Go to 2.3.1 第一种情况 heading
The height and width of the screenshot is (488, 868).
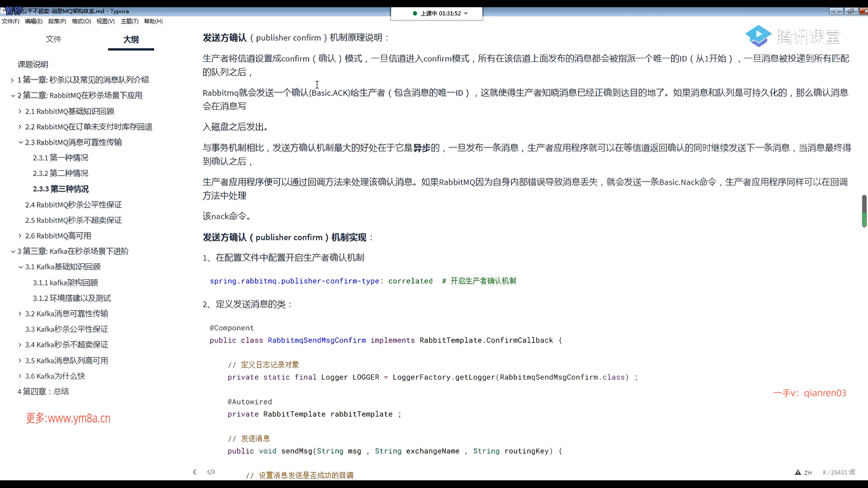(x=61, y=158)
